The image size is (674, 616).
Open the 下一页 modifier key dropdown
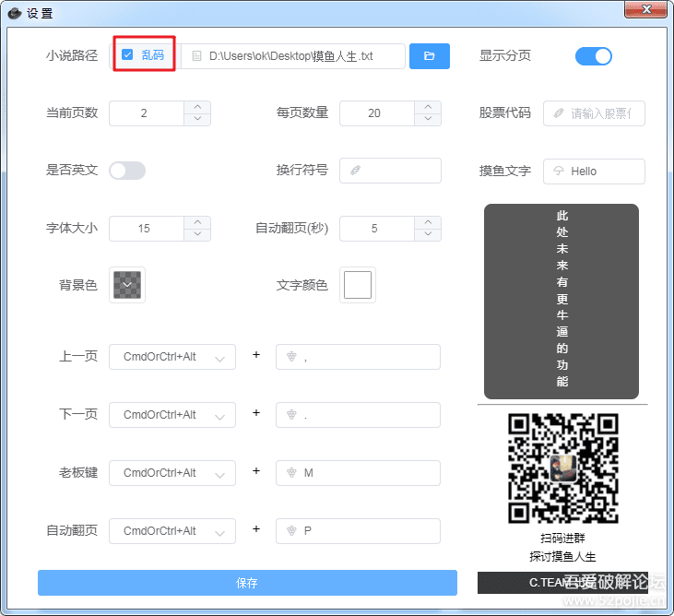tap(171, 415)
